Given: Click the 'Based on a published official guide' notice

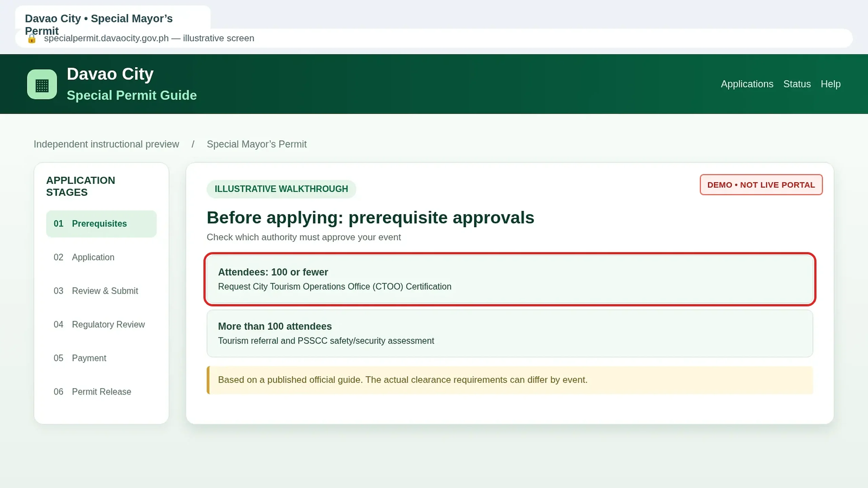Looking at the screenshot, I should [510, 380].
